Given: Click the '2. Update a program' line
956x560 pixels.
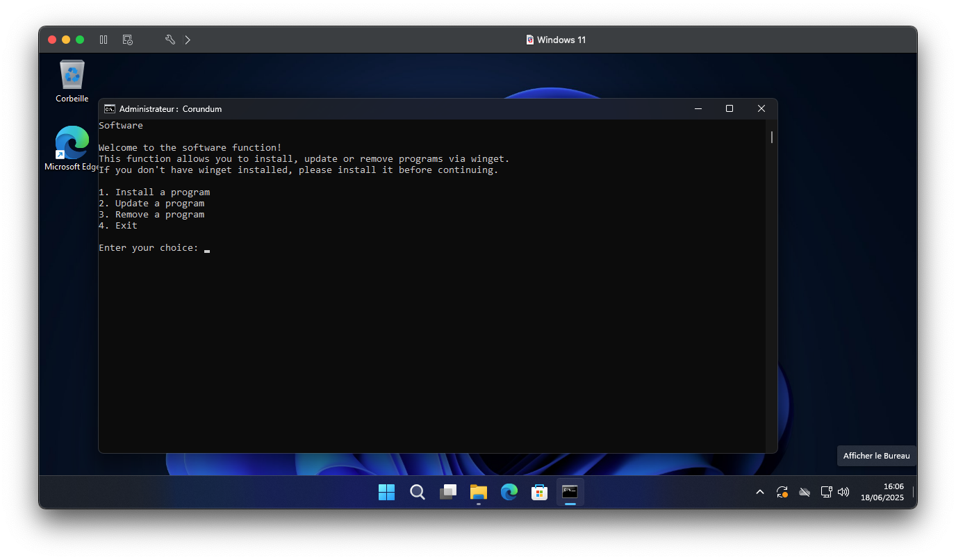Looking at the screenshot, I should coord(151,204).
